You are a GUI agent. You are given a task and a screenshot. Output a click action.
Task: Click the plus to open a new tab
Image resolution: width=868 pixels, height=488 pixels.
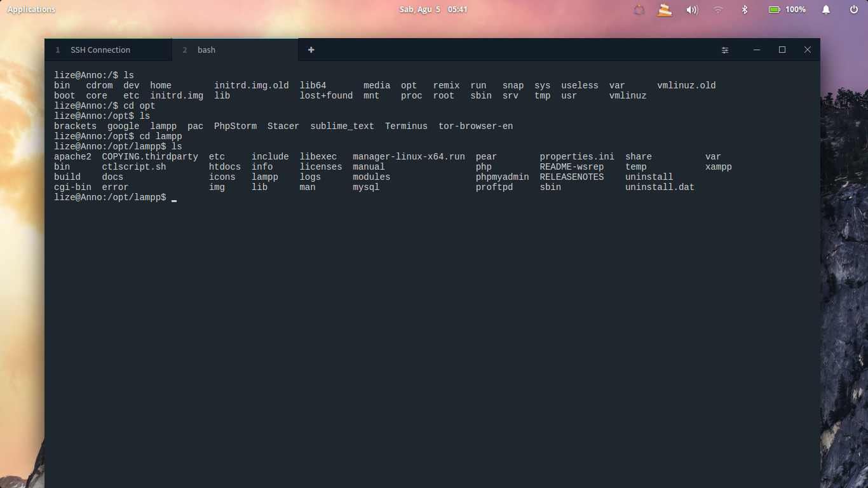[311, 50]
